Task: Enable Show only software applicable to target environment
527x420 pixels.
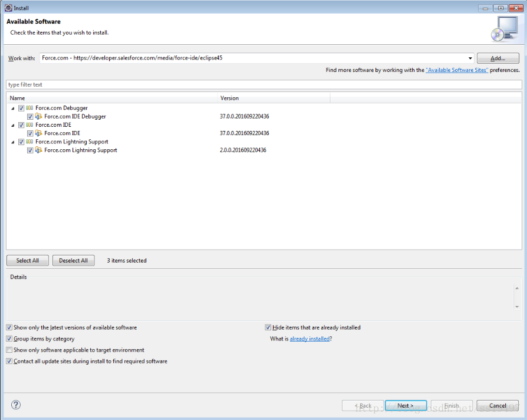Action: [x=9, y=350]
